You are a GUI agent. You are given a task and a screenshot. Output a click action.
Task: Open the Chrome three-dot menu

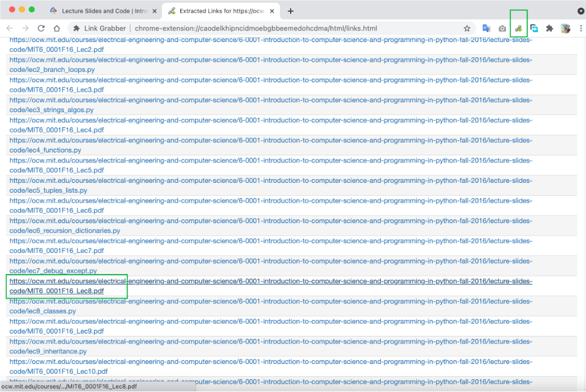tap(581, 29)
